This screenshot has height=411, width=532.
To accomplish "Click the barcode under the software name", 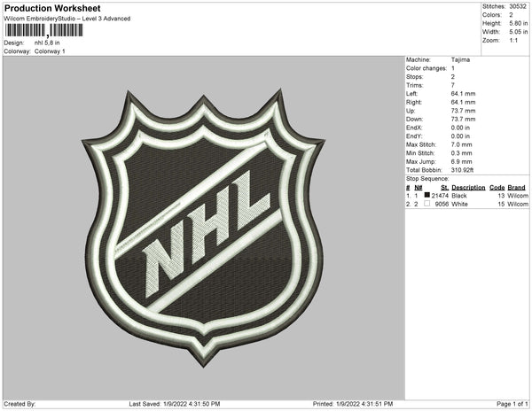I will point(43,30).
